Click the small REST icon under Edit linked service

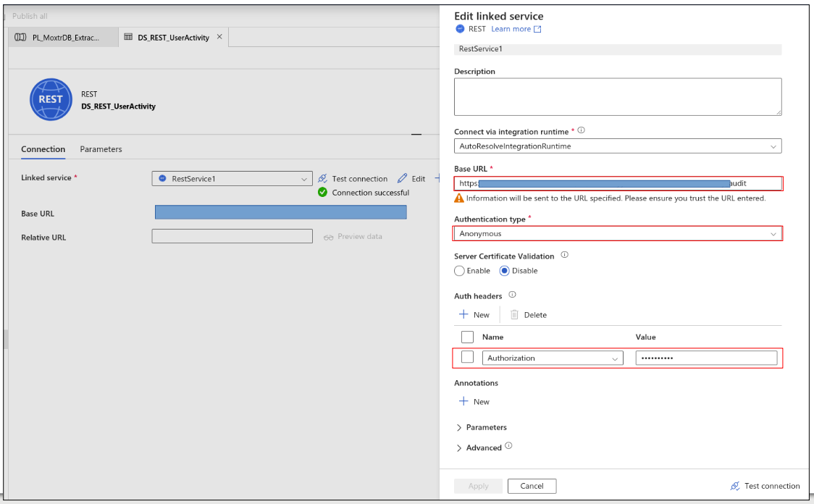460,29
